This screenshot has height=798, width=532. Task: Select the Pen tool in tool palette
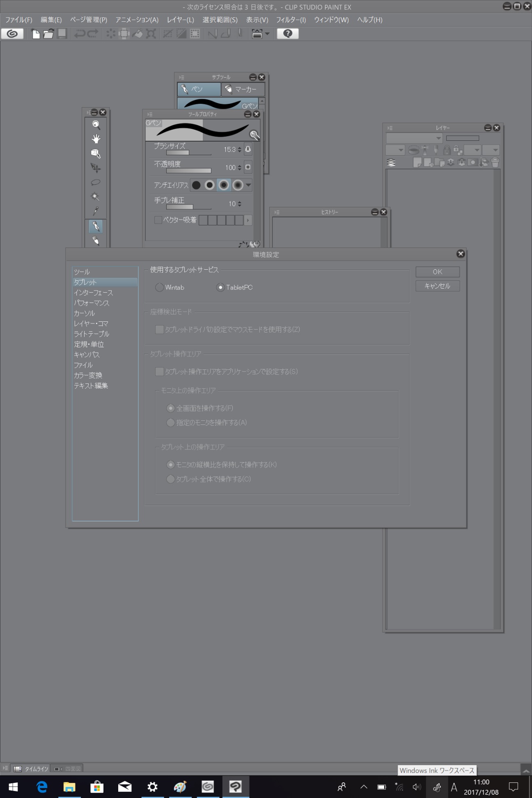(x=96, y=227)
